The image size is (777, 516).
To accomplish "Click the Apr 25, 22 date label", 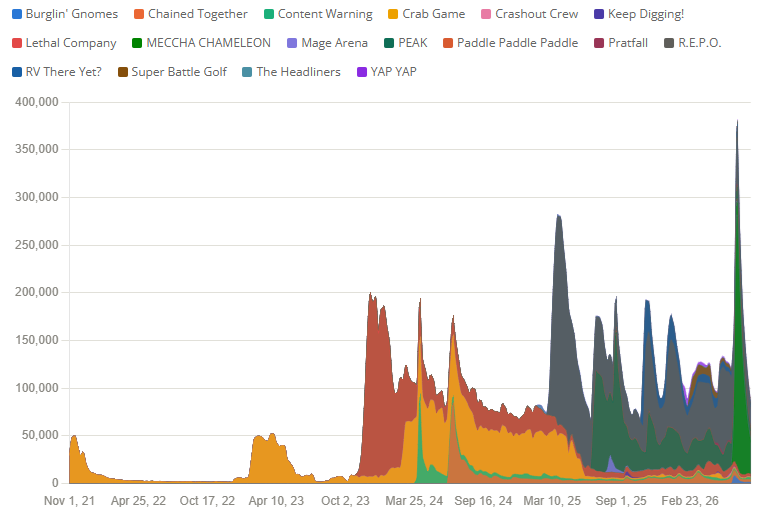I will 138,501.
